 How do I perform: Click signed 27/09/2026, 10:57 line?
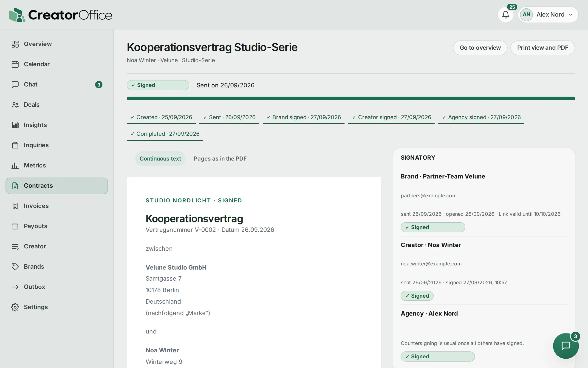tap(476, 283)
